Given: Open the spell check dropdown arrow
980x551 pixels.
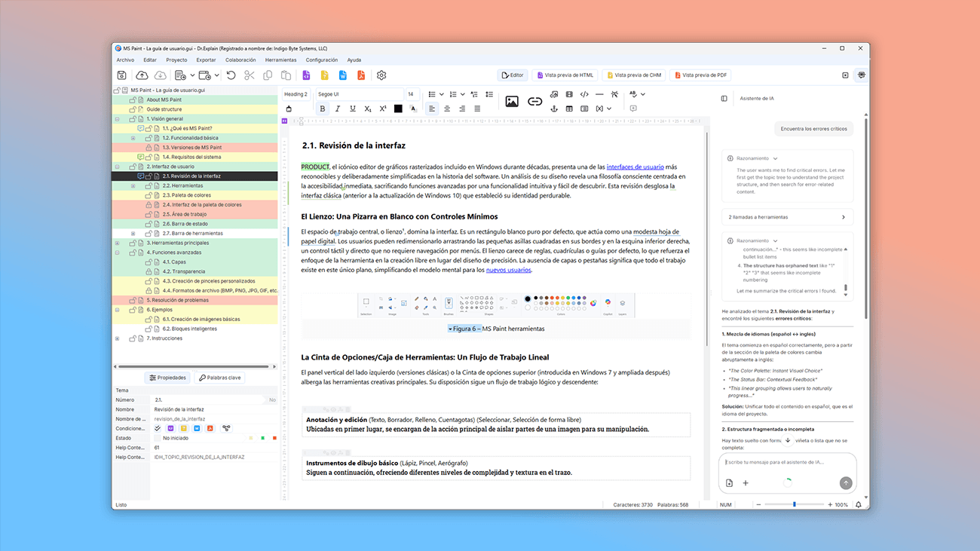Looking at the screenshot, I should [644, 94].
